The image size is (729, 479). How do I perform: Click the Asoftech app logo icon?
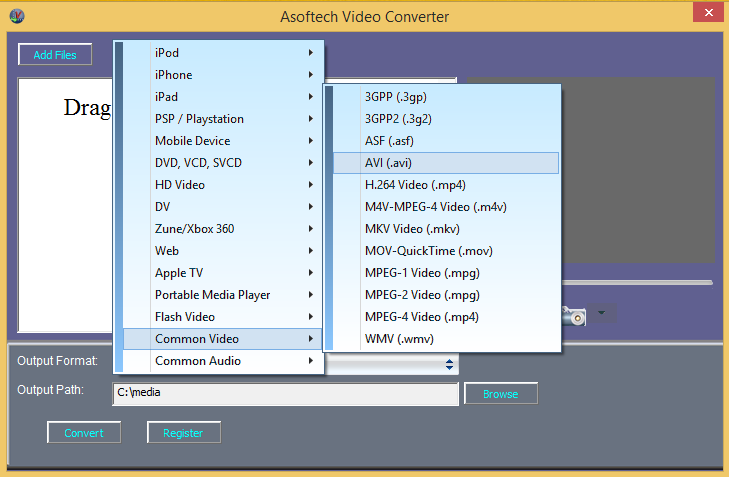(x=17, y=16)
